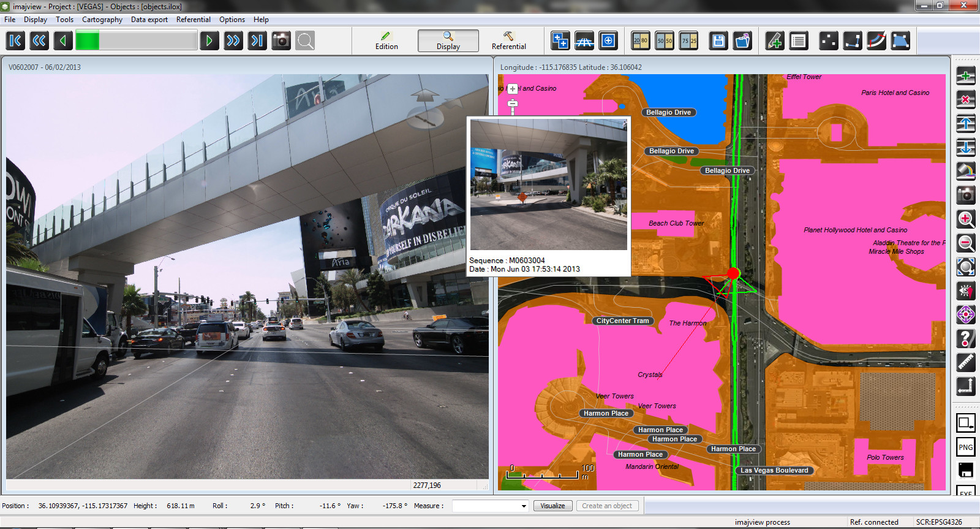Viewport: 980px width, 529px height.
Task: Click the question mark info tool icon
Action: coord(966,339)
